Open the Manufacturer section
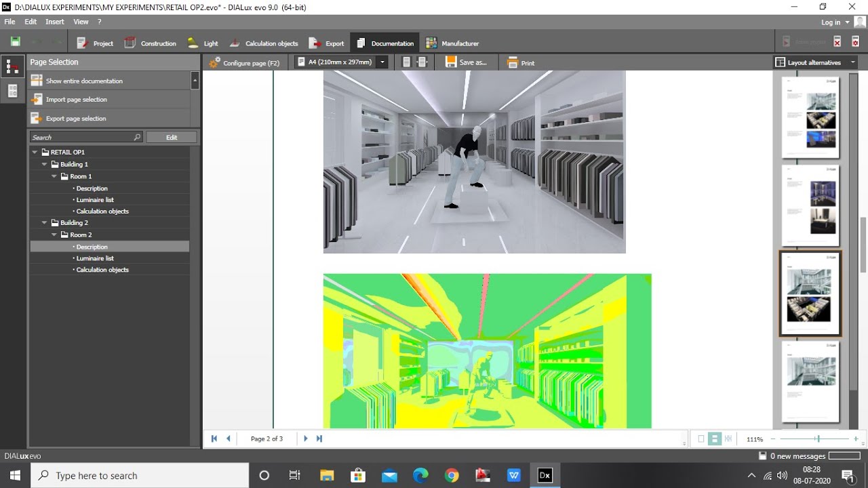The height and width of the screenshot is (488, 868). [x=452, y=43]
